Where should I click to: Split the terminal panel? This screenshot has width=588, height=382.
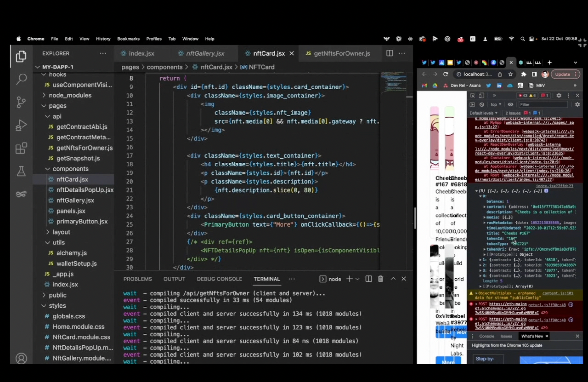click(368, 279)
